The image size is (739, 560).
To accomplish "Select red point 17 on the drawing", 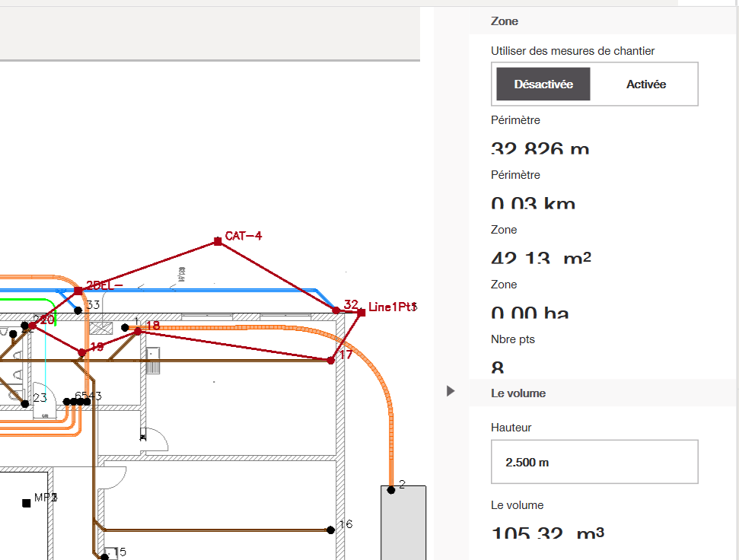I will pyautogui.click(x=330, y=361).
